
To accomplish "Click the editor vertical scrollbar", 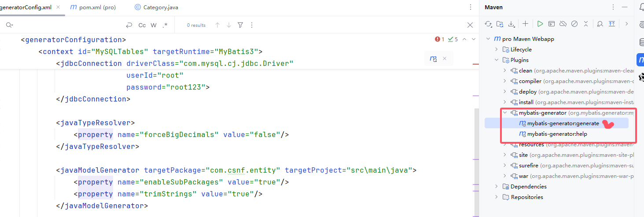I will 476,163.
